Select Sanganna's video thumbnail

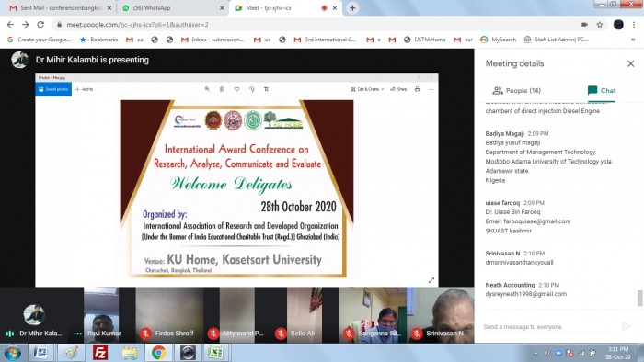click(x=373, y=315)
